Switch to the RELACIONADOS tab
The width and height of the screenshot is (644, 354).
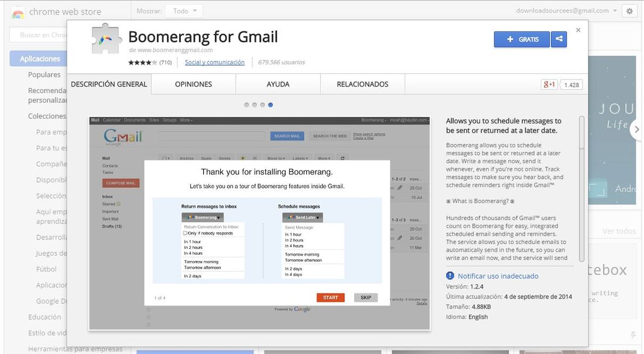pos(362,84)
